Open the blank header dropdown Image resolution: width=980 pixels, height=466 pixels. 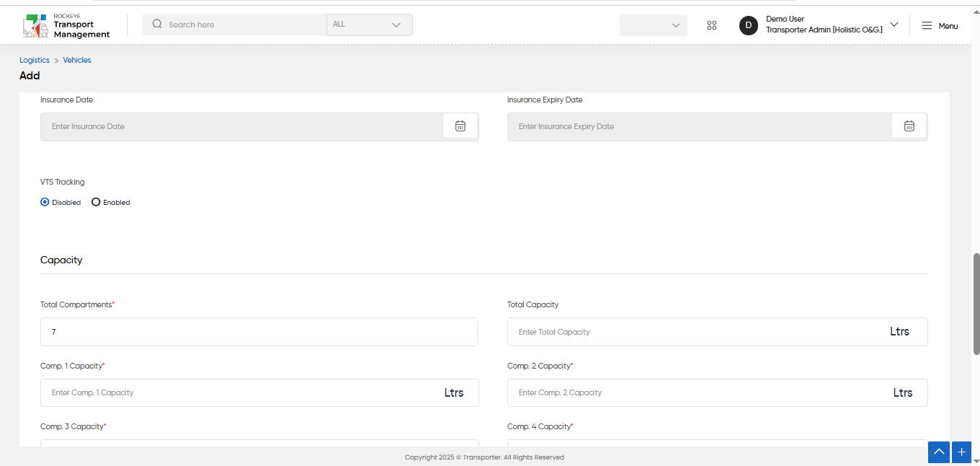tap(654, 25)
